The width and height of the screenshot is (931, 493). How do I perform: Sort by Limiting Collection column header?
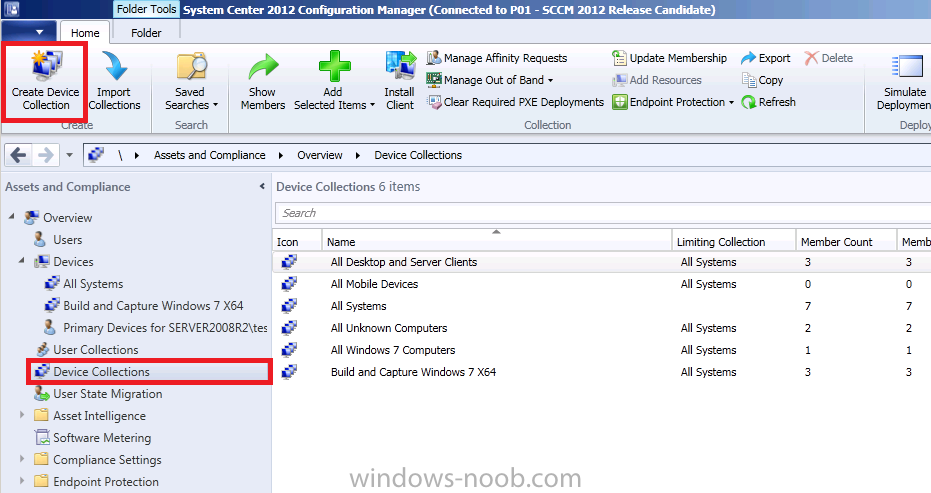(734, 240)
